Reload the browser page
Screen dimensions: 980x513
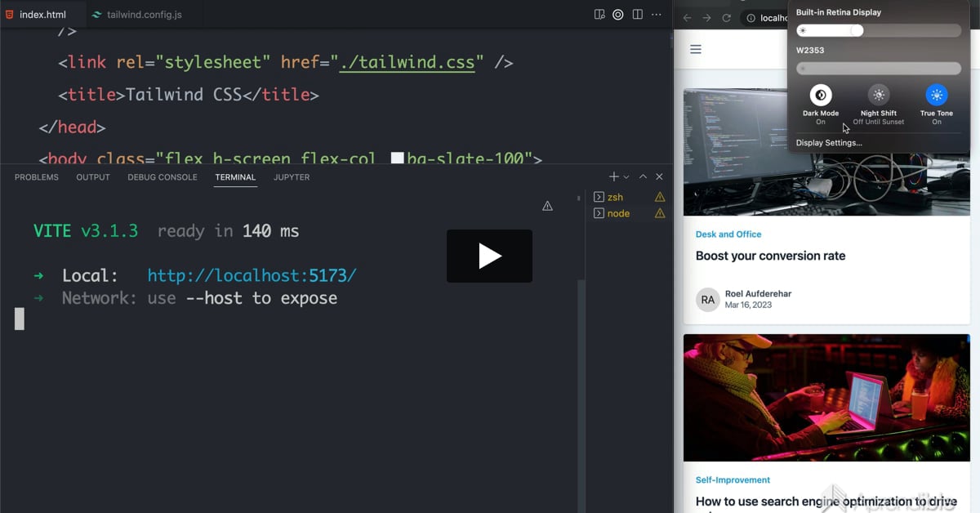[726, 17]
